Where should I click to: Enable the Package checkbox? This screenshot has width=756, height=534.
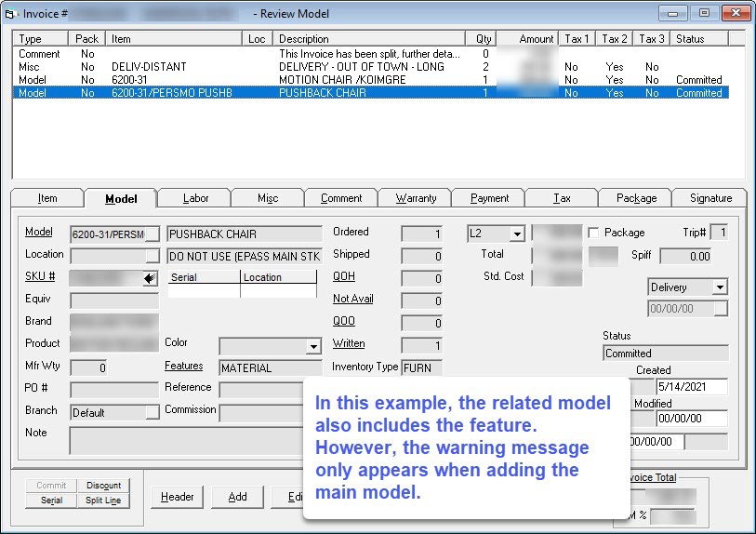tap(593, 233)
